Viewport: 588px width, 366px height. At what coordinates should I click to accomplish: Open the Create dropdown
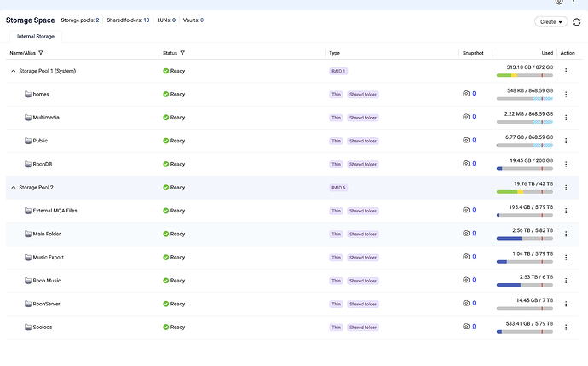[x=551, y=22]
